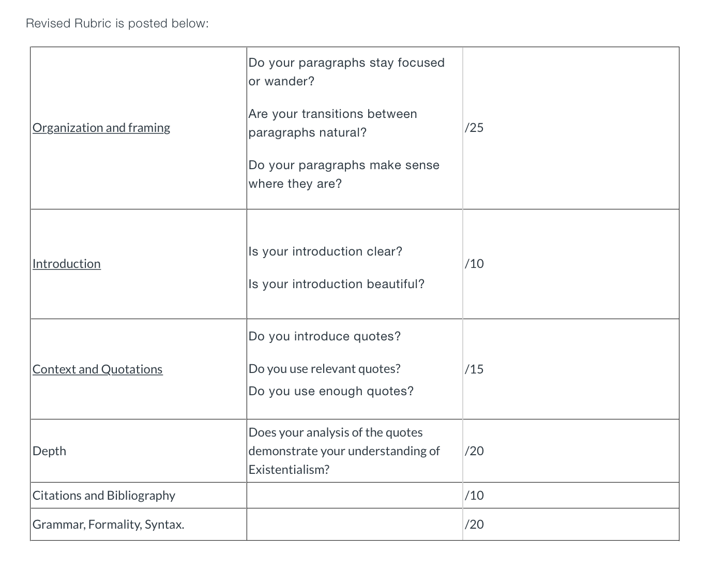Click the Existentialism analysis question text
This screenshot has height=568, width=728.
pos(344,451)
